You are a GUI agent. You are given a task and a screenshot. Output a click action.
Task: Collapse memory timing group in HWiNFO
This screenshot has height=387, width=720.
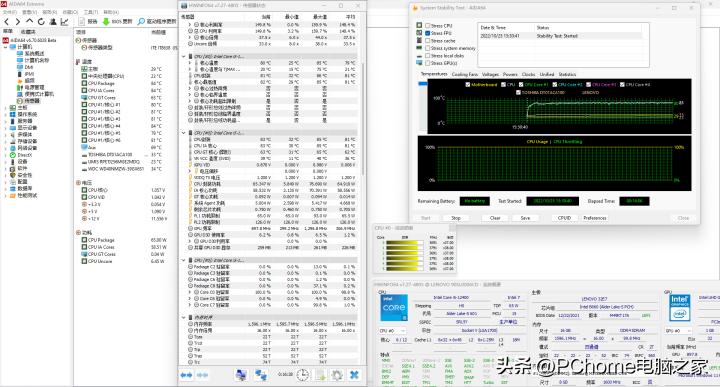(184, 317)
